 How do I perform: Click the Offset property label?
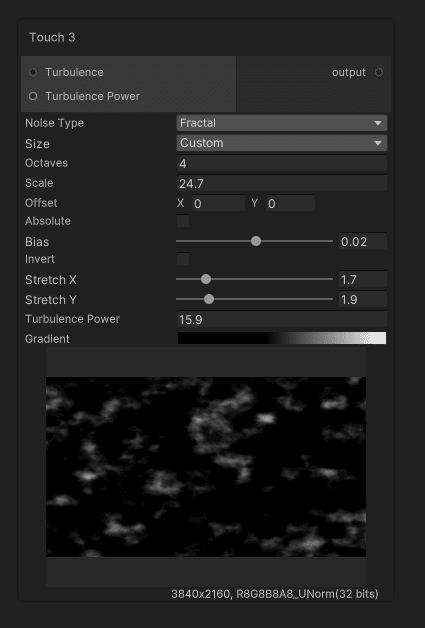(x=41, y=203)
